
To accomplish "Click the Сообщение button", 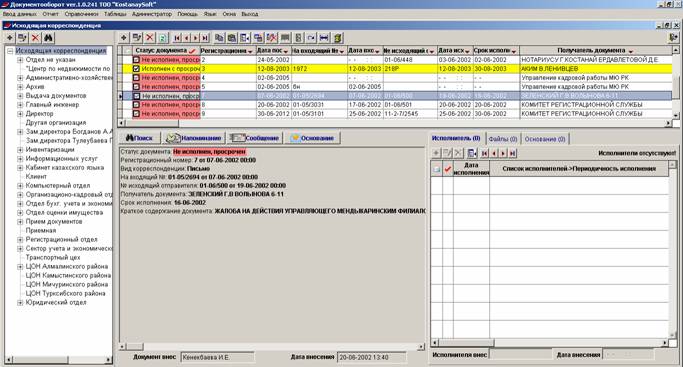I will tap(254, 138).
